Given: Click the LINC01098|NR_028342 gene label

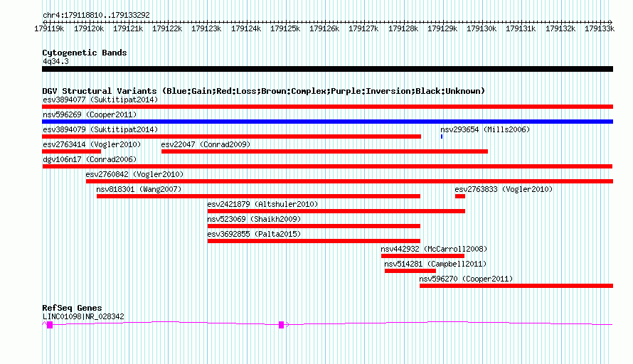Looking at the screenshot, I should tap(83, 317).
